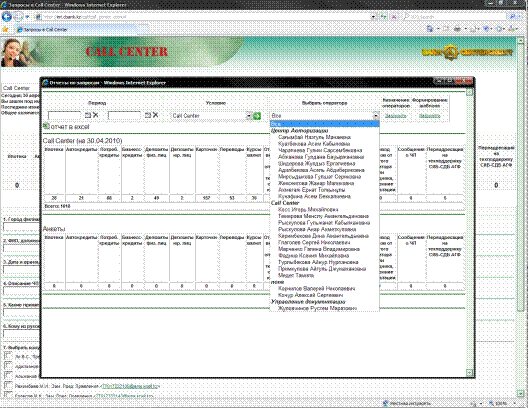
Task: Click the second period date field
Action: (124, 116)
